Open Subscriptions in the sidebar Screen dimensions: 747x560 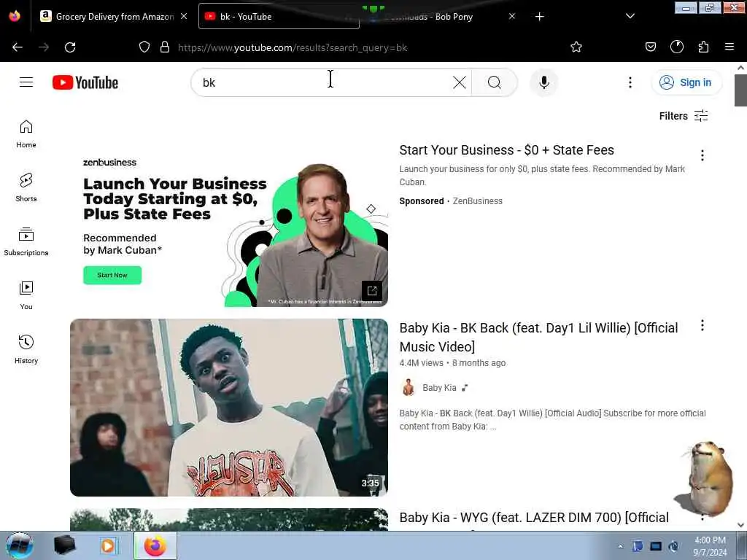(x=26, y=242)
